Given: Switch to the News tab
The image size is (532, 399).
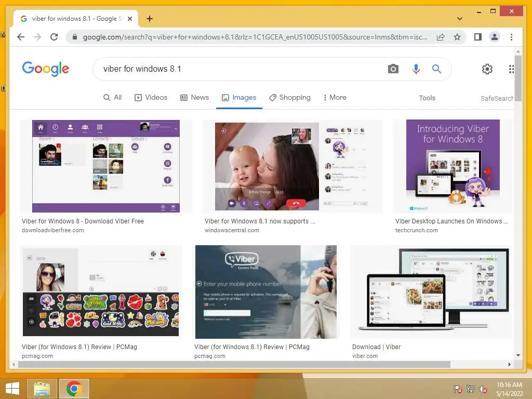Looking at the screenshot, I should point(195,97).
